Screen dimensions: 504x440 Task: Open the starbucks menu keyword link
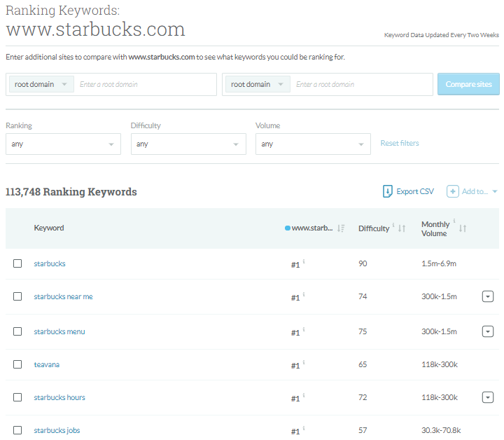coord(59,331)
